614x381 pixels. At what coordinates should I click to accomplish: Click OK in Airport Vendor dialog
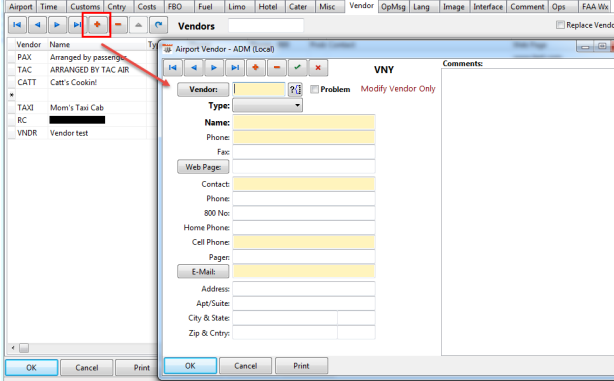190,366
